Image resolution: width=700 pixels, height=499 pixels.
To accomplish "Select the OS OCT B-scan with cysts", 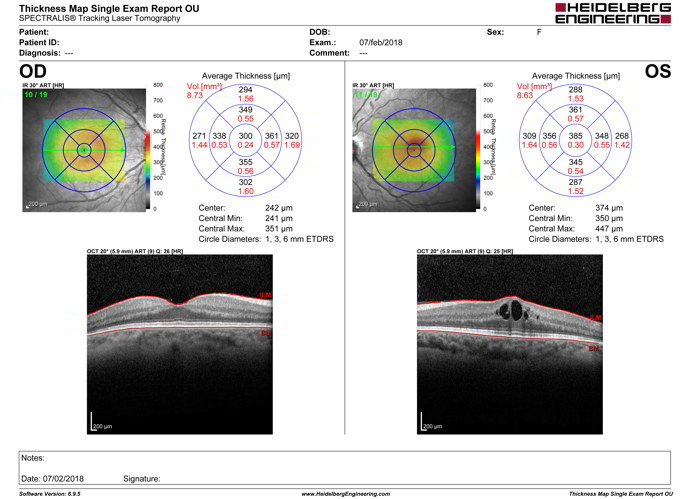I will pyautogui.click(x=512, y=340).
